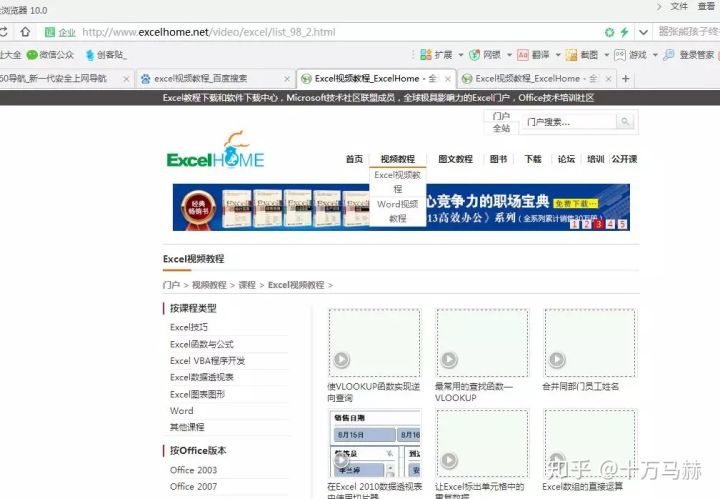Click the green lightning speed icon

coord(624,32)
